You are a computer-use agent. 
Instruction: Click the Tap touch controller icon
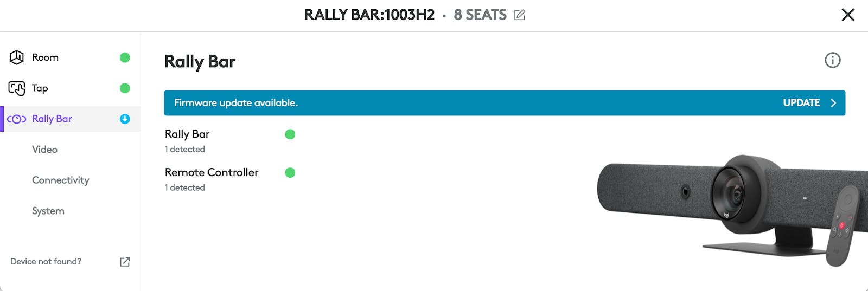(x=17, y=88)
